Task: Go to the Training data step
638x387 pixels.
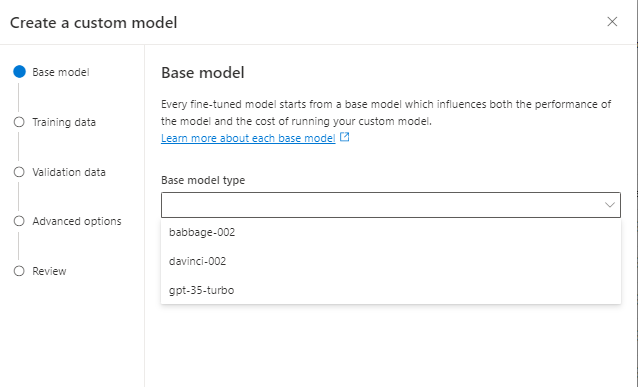Action: [x=64, y=122]
